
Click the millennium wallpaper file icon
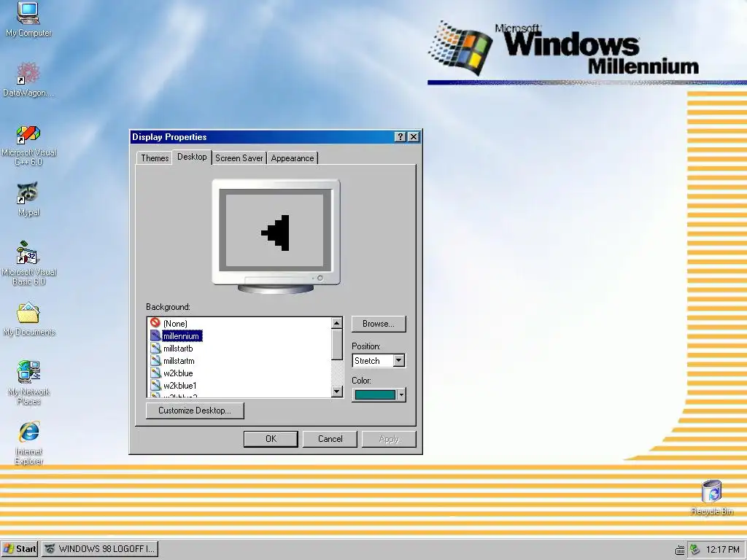(155, 335)
